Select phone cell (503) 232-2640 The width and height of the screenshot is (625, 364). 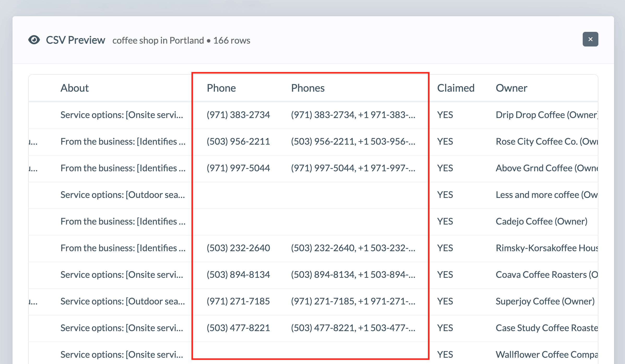point(238,248)
